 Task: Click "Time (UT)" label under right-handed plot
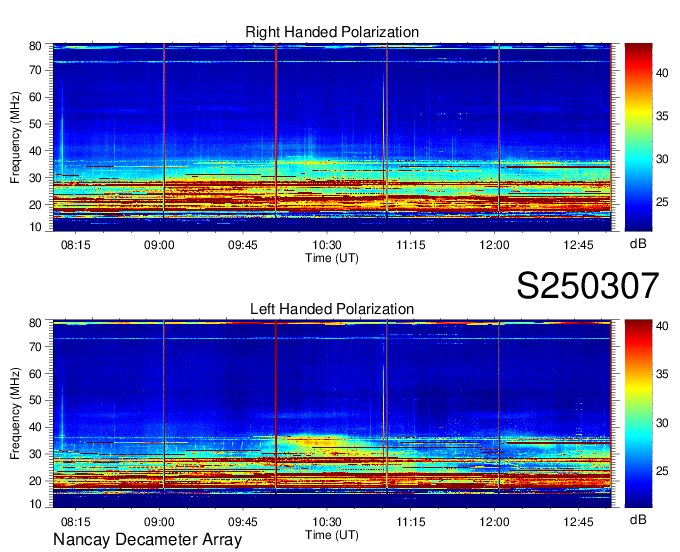coord(332,258)
